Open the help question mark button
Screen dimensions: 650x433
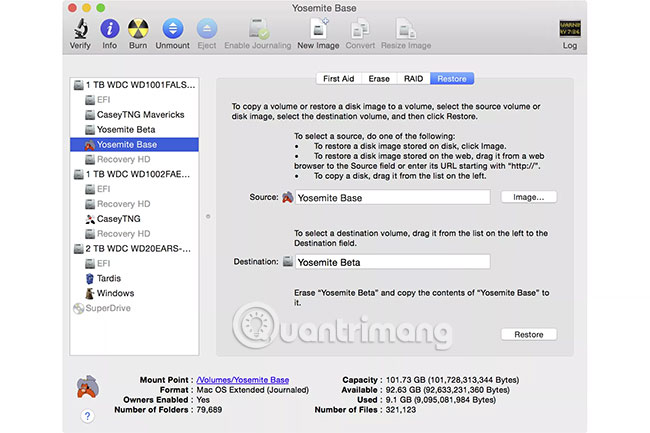pos(87,416)
